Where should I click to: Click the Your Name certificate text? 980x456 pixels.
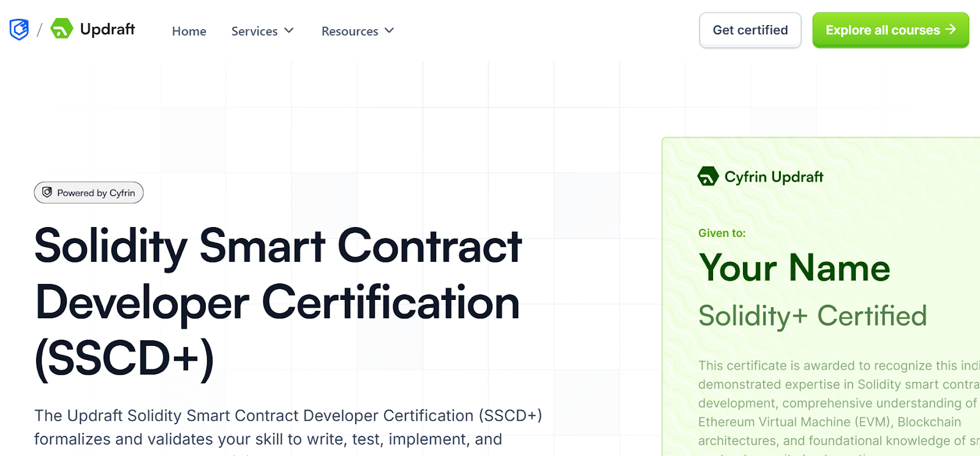click(794, 268)
